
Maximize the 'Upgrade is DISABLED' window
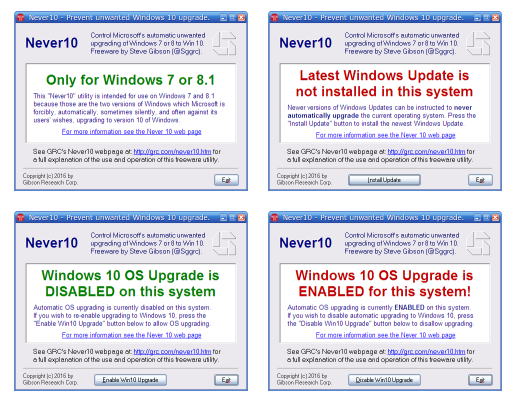pos(232,218)
